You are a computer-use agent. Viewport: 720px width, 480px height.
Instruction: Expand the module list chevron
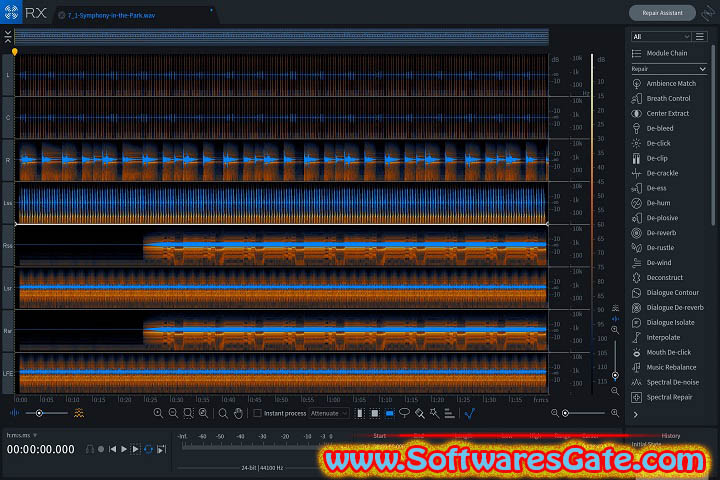pos(636,415)
